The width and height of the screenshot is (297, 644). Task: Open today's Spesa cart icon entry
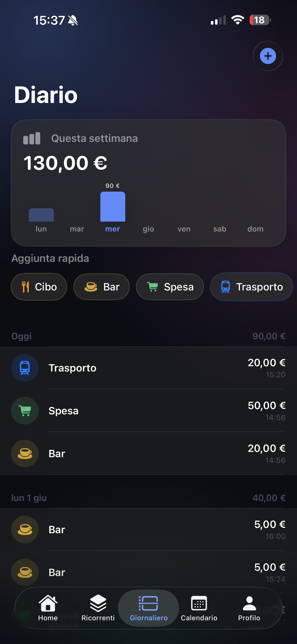(x=148, y=410)
